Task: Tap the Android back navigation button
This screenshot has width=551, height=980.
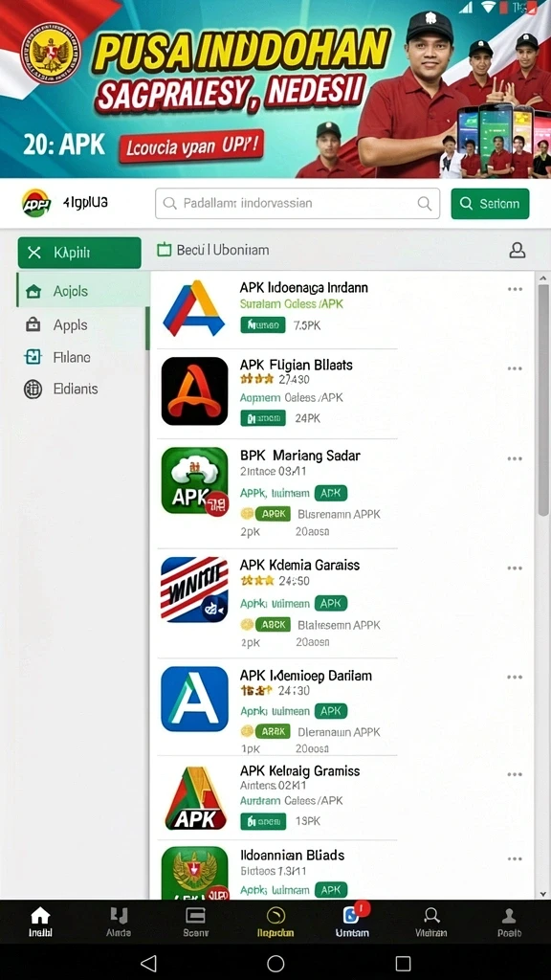Action: tap(148, 963)
